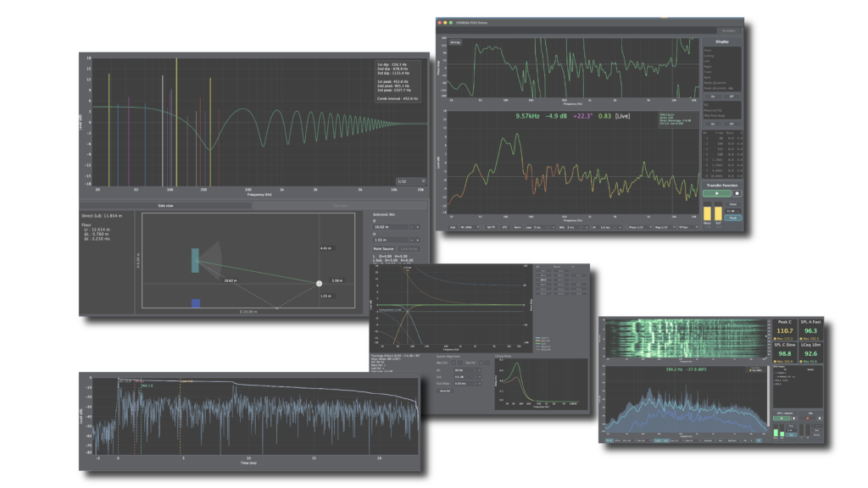
Task: Open the TF Flat dropdown
Action: click(689, 227)
